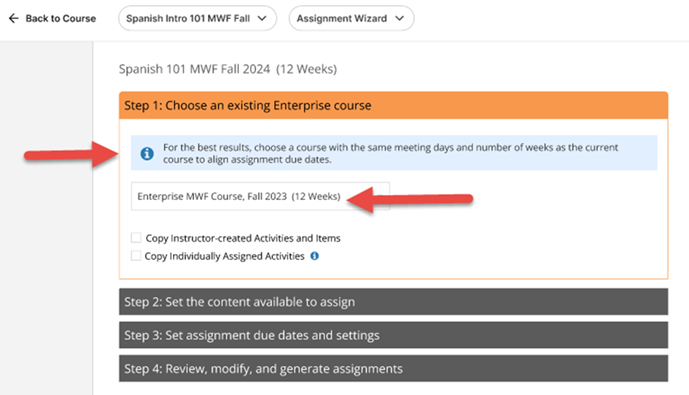Enable Copy Instructor-created Activities and Items checkbox
The image size is (689, 395).
point(136,238)
